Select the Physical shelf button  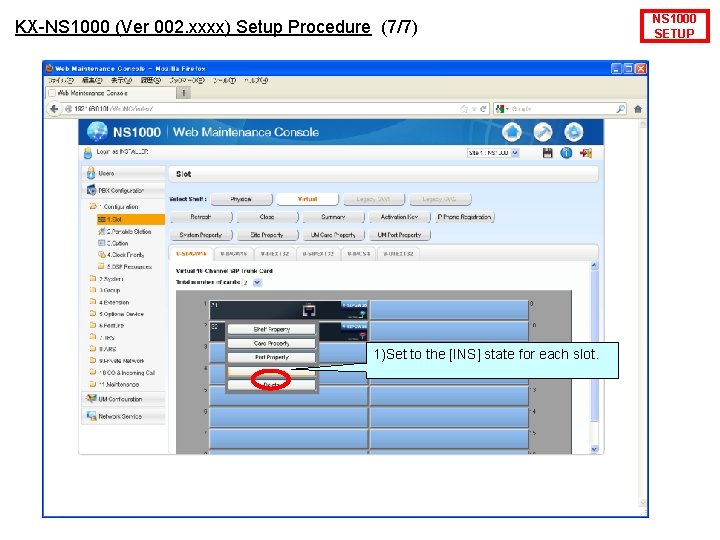(x=242, y=199)
